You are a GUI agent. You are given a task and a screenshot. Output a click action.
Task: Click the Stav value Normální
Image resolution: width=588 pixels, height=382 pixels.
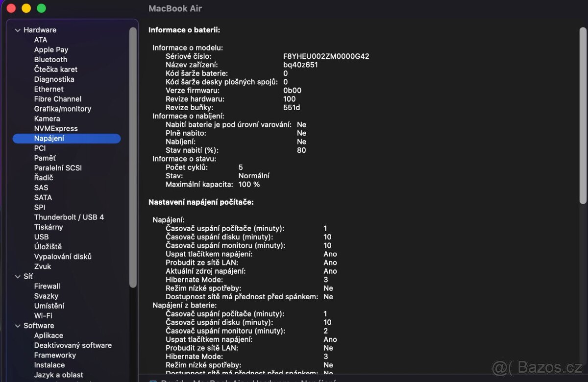tap(254, 176)
